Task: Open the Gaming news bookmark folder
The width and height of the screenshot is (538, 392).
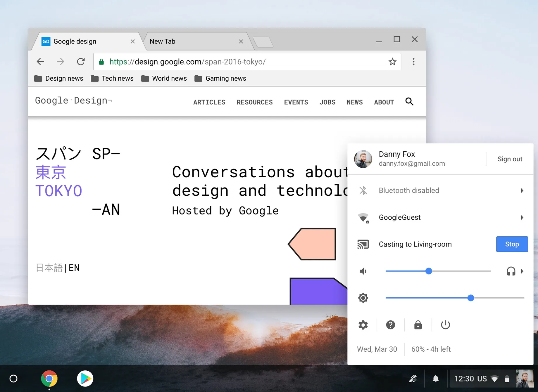Action: coord(220,78)
